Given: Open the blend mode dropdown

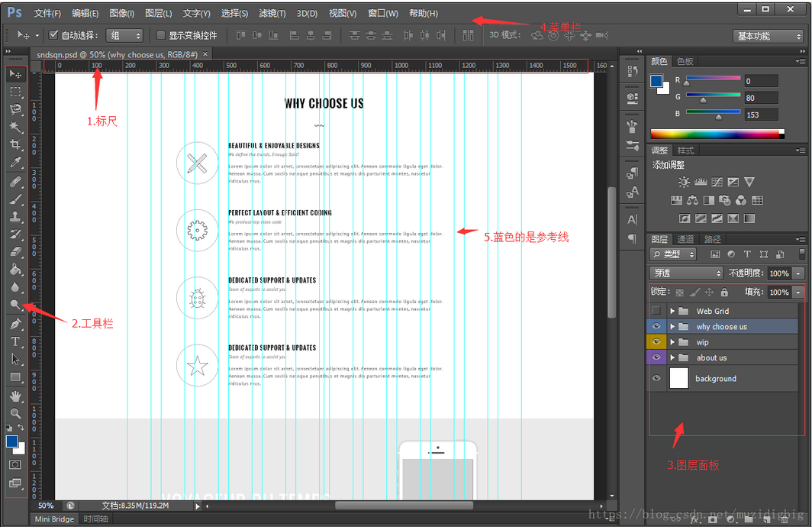Looking at the screenshot, I should pyautogui.click(x=685, y=273).
